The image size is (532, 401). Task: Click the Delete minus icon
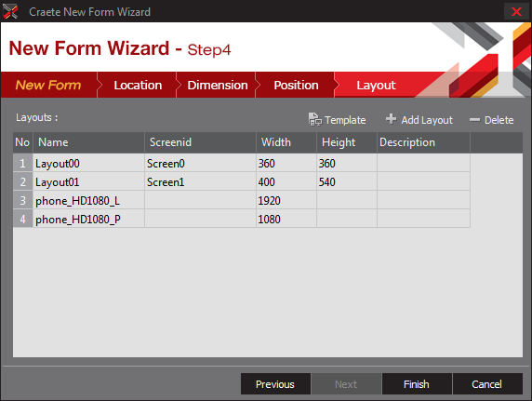(474, 120)
